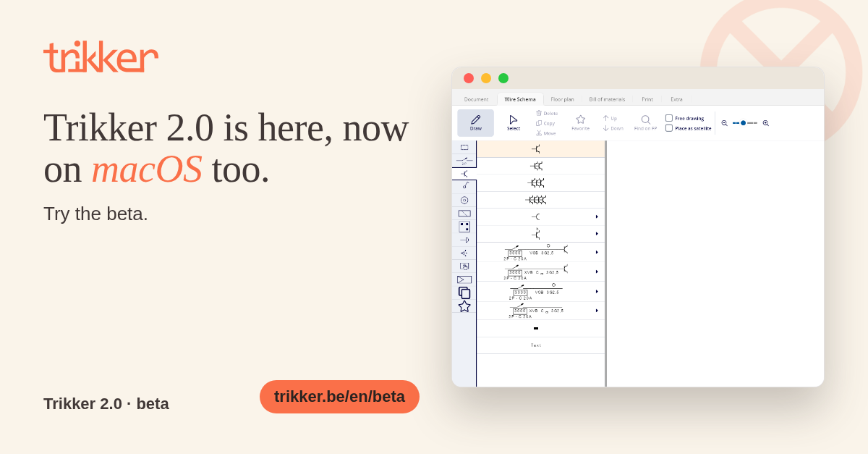Open the favorites star in left sidebar
The height and width of the screenshot is (454, 868).
(464, 306)
